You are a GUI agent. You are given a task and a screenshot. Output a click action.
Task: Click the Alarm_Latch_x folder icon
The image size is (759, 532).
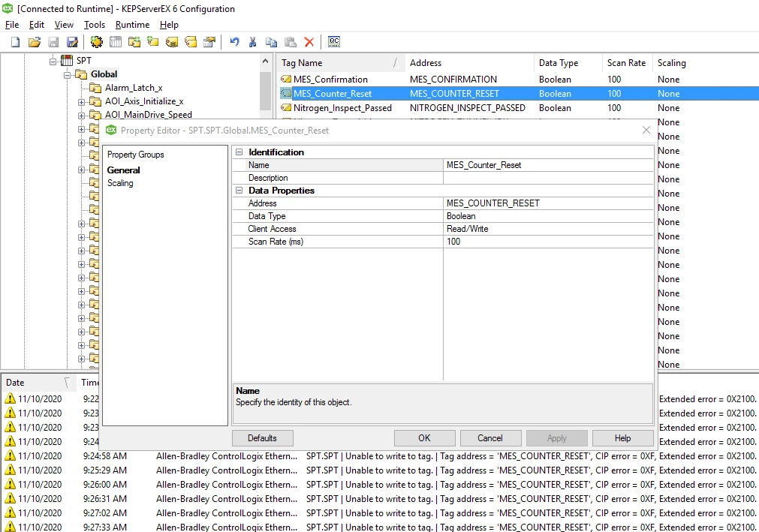tap(95, 88)
